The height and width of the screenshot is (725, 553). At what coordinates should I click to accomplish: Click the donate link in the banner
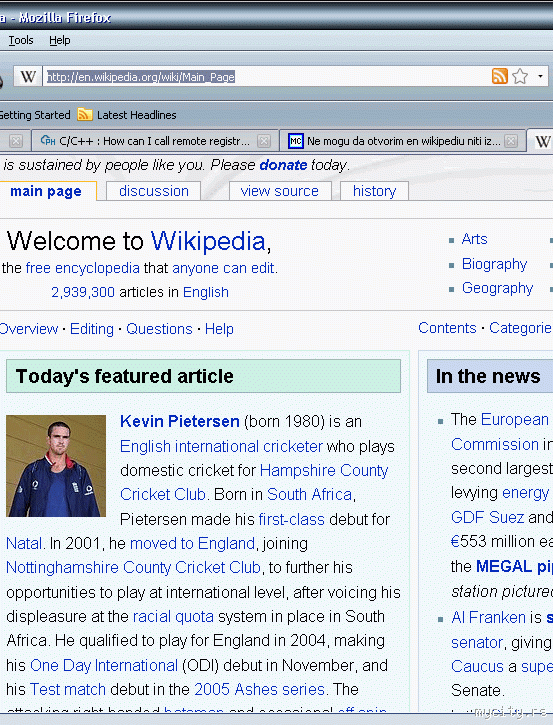pos(283,165)
